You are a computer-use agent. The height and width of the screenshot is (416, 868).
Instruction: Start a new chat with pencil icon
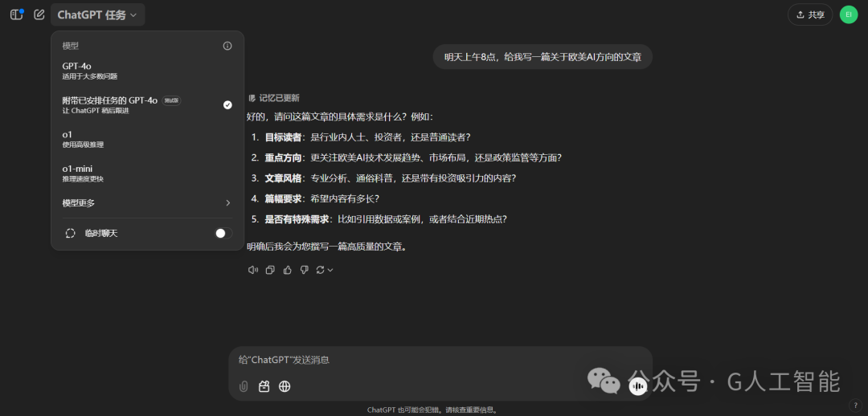tap(39, 14)
